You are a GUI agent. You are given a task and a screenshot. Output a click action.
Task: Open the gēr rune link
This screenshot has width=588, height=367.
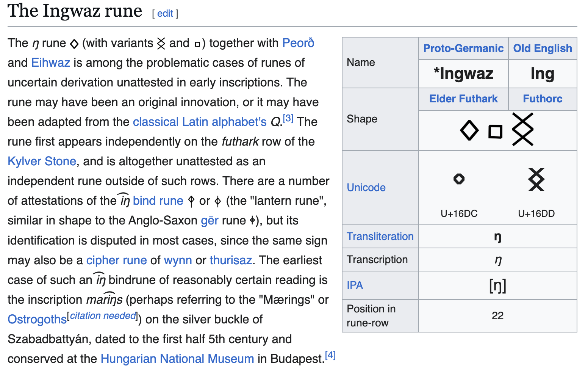[210, 220]
